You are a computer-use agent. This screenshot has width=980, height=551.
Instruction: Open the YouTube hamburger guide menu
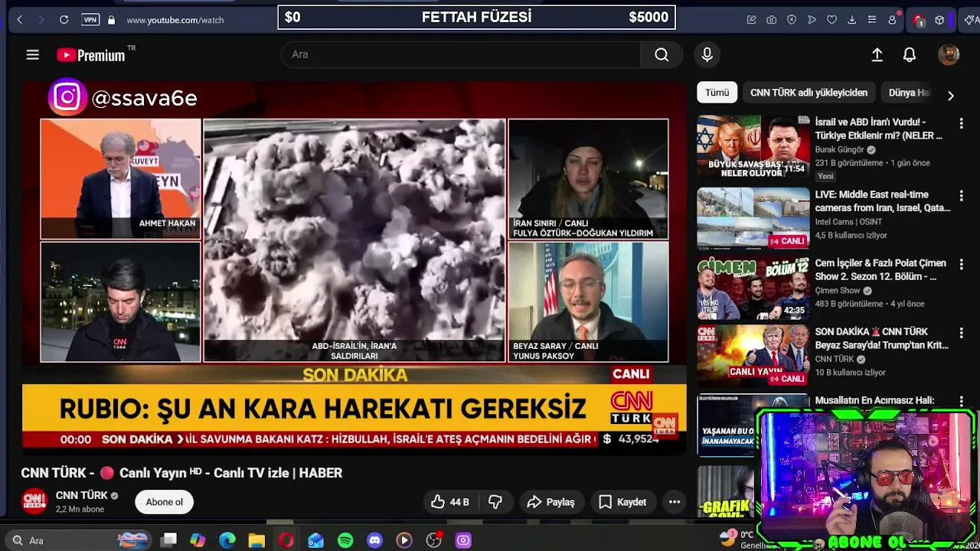32,55
